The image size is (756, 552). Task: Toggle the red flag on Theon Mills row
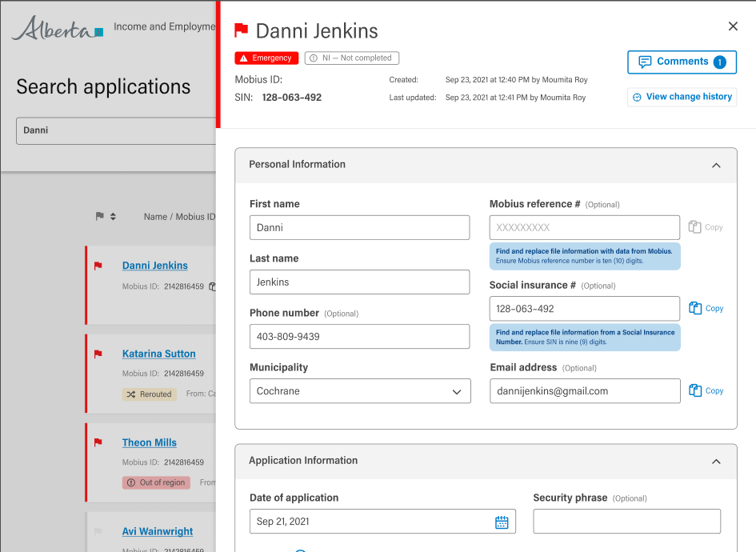[x=98, y=442]
